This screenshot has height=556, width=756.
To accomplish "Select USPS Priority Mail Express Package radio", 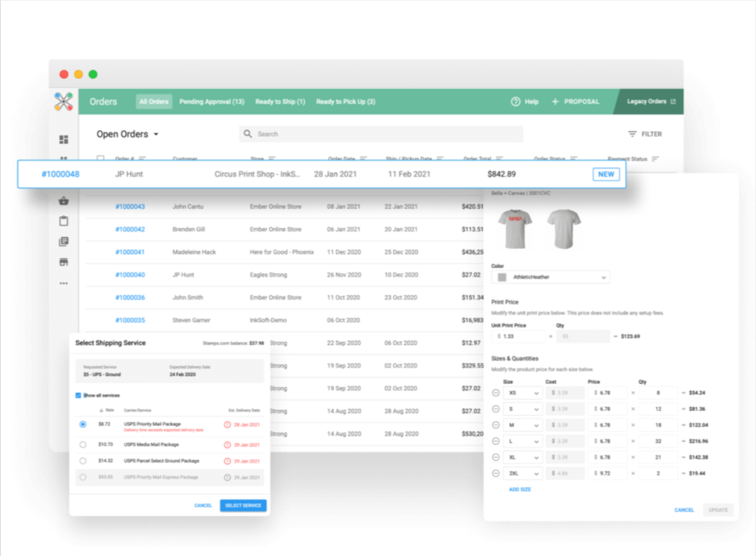I will tap(82, 477).
